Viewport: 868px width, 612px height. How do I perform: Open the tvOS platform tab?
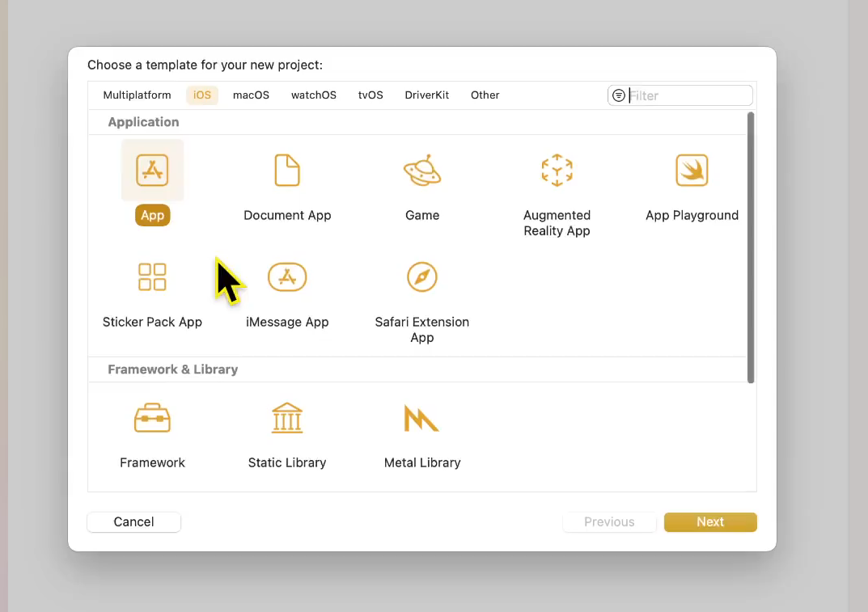(x=370, y=95)
